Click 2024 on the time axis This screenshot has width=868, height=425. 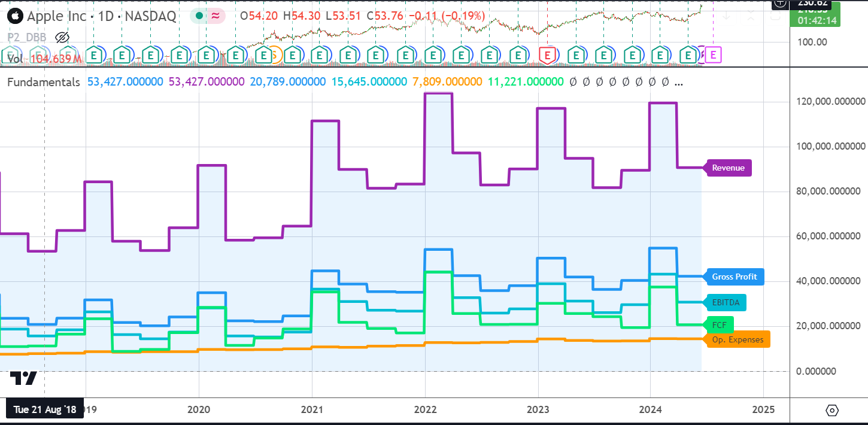[650, 410]
